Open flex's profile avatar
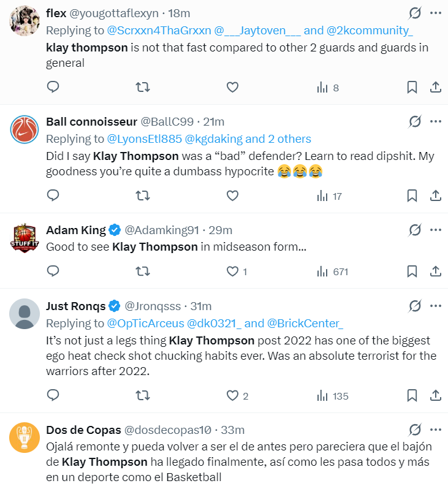Image resolution: width=448 pixels, height=486 pixels. coord(25,20)
